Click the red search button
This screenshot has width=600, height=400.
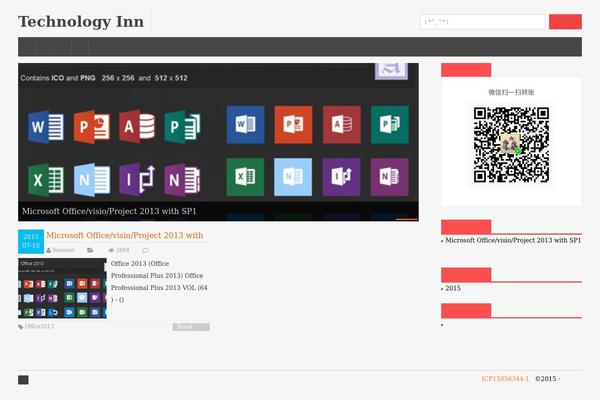coord(565,21)
